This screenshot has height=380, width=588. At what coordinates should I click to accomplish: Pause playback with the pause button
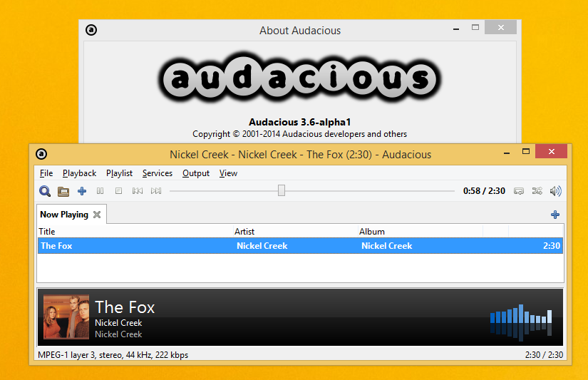point(100,191)
